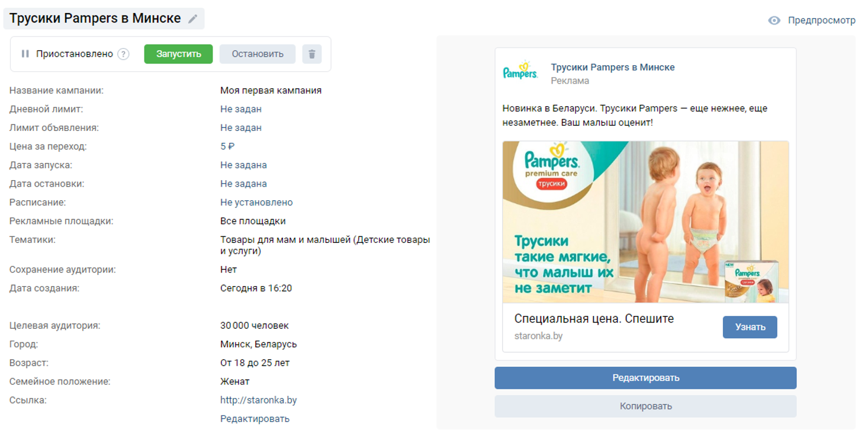Click the pencil icon beside campaign title

pos(192,19)
